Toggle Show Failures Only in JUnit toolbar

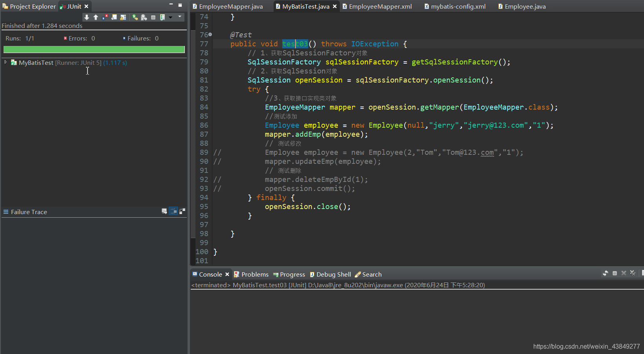pos(105,17)
